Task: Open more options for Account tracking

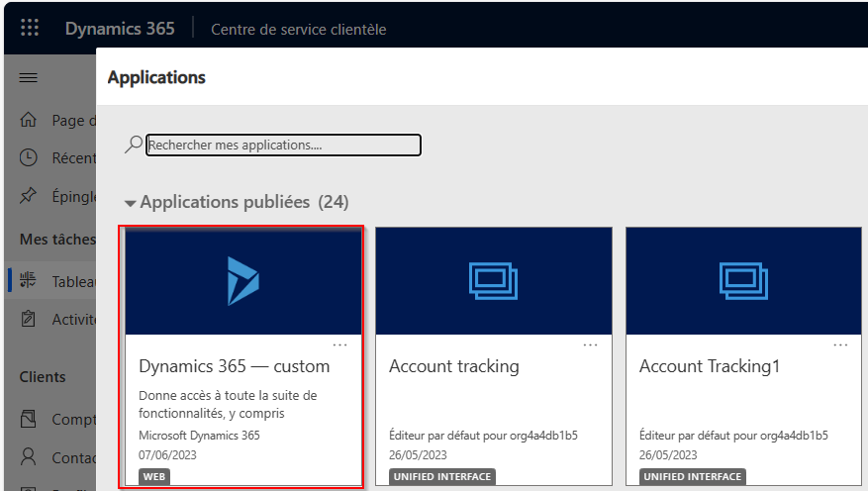Action: tap(590, 344)
